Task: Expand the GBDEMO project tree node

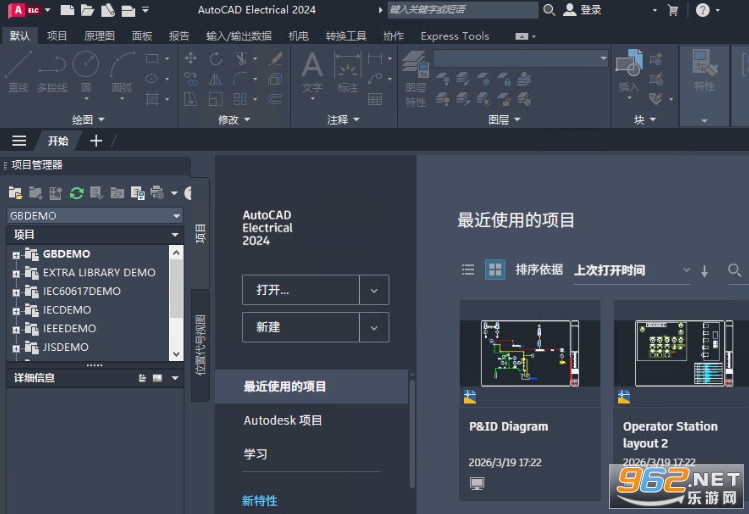Action: coord(16,256)
